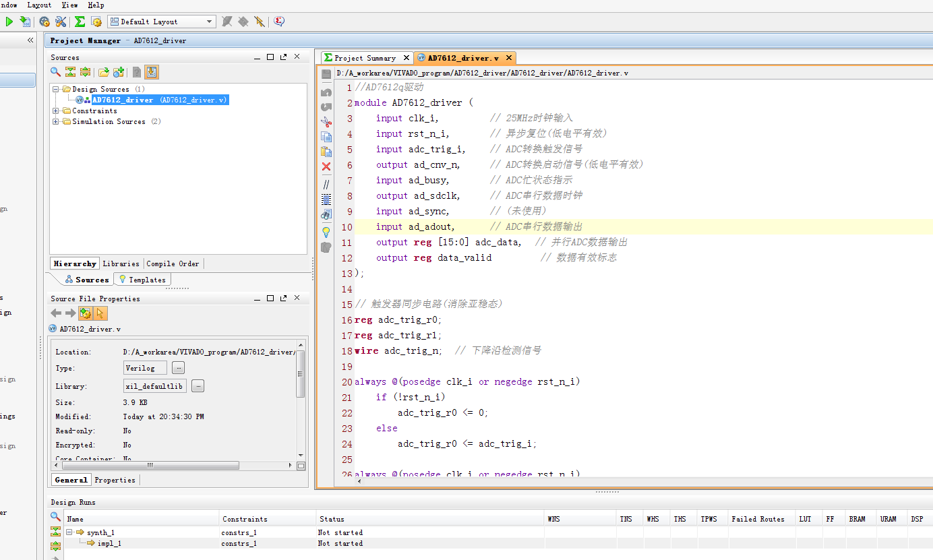Click the light bulb templates icon in editor
933x560 pixels.
click(x=326, y=232)
